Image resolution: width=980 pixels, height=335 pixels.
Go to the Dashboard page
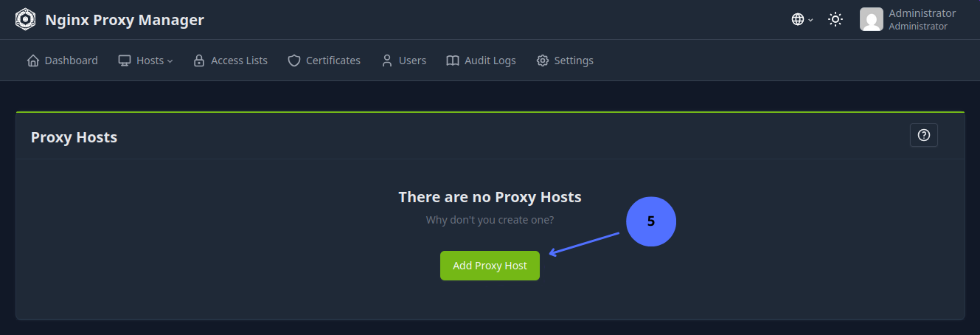point(63,61)
